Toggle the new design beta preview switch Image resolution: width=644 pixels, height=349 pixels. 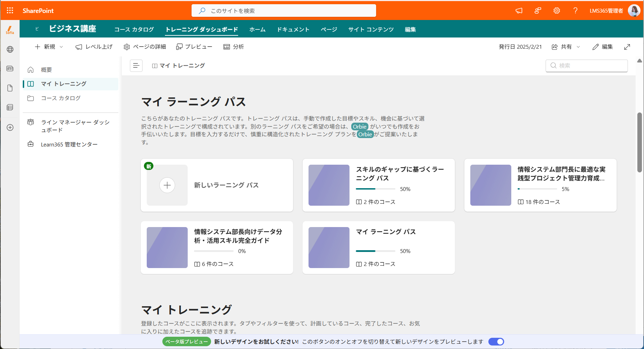coord(496,342)
